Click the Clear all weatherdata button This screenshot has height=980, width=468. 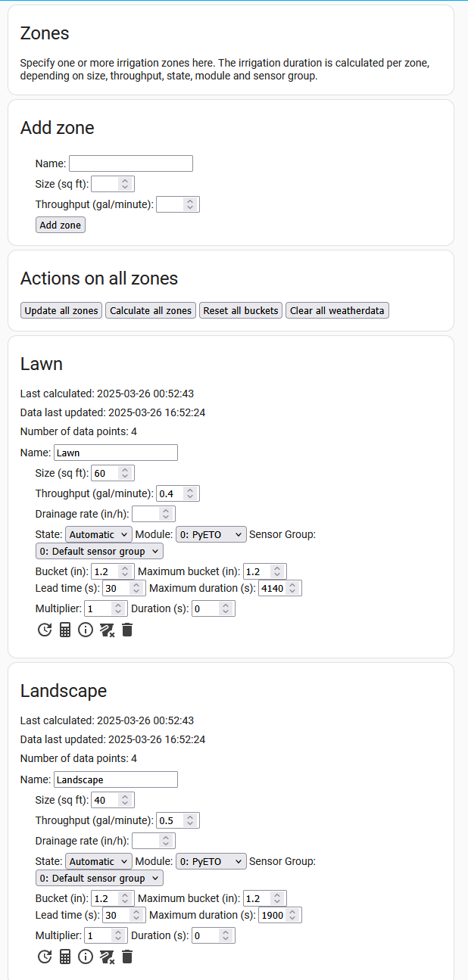[337, 310]
